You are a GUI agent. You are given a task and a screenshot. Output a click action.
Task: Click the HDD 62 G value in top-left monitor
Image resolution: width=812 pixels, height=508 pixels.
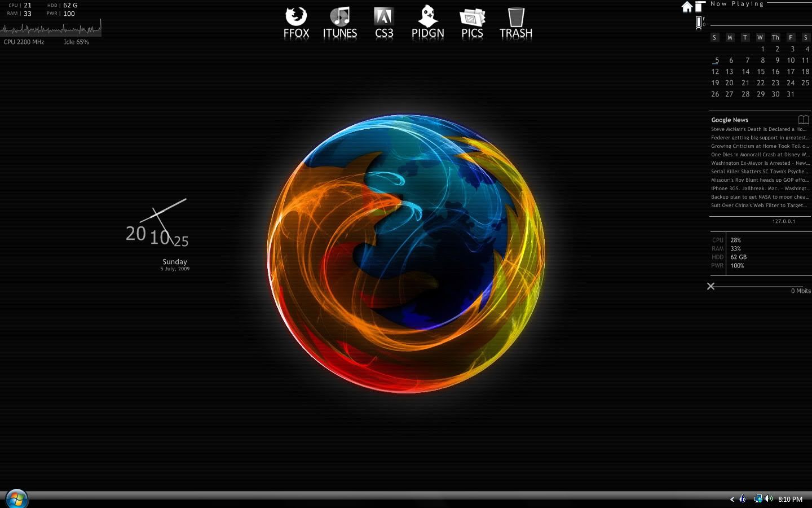pyautogui.click(x=70, y=5)
